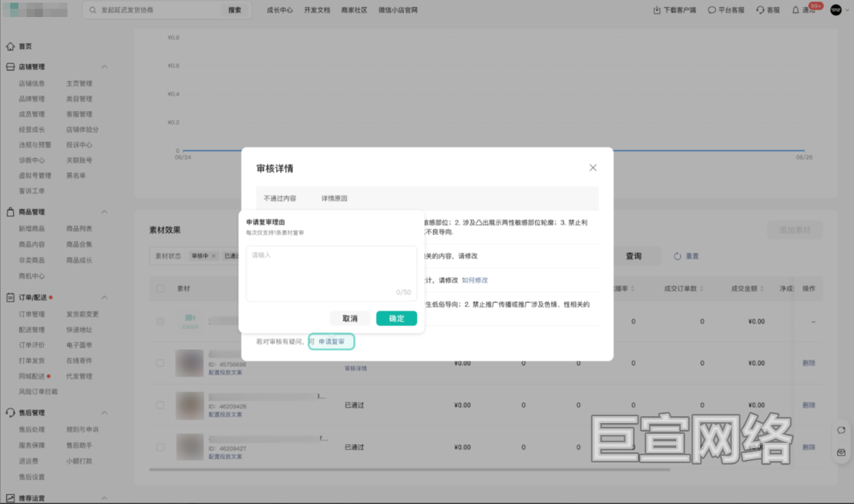The image size is (854, 504).
Task: Click the 客服 headset icon in top bar
Action: [760, 10]
